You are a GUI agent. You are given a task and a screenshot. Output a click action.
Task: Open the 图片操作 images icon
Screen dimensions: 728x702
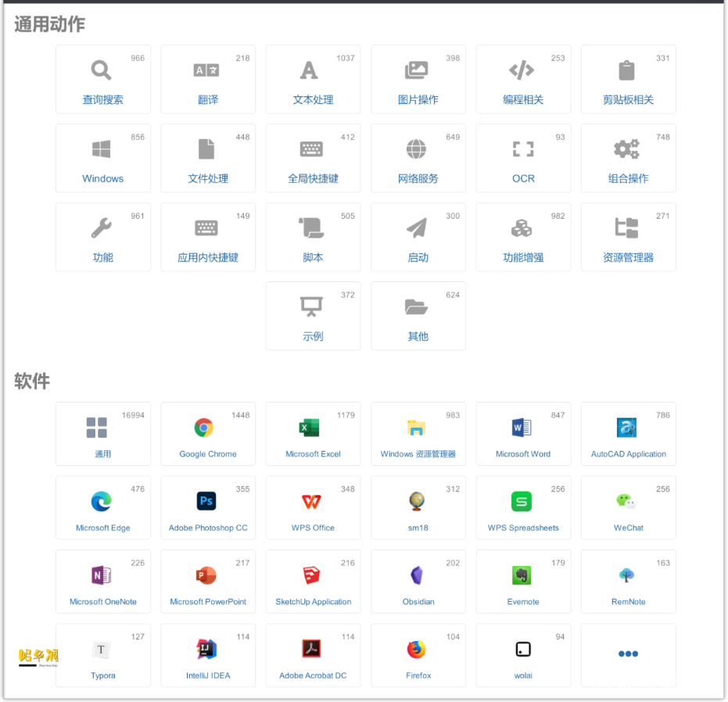click(x=417, y=70)
